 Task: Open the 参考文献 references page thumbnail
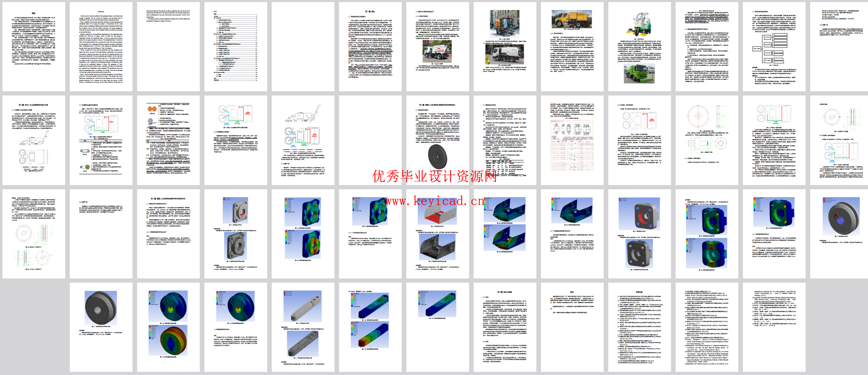coord(639,327)
